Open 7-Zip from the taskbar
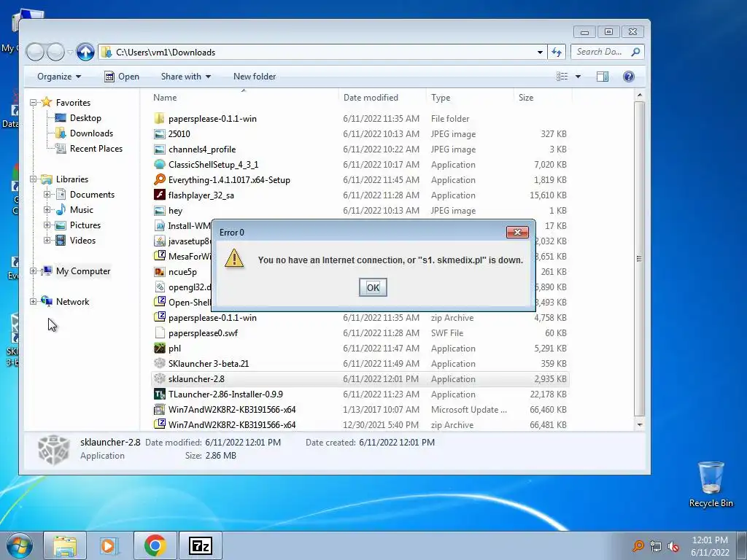747x560 pixels. 200,545
